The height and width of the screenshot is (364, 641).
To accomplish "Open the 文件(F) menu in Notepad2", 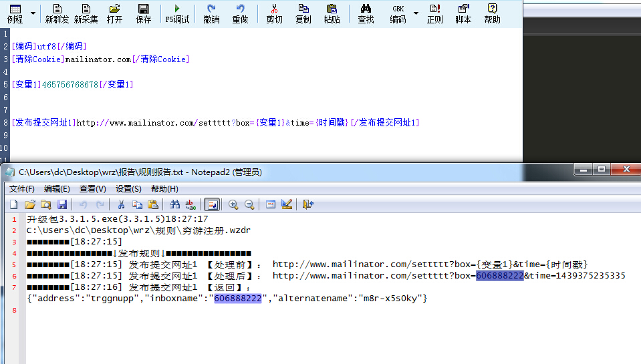I will 22,189.
